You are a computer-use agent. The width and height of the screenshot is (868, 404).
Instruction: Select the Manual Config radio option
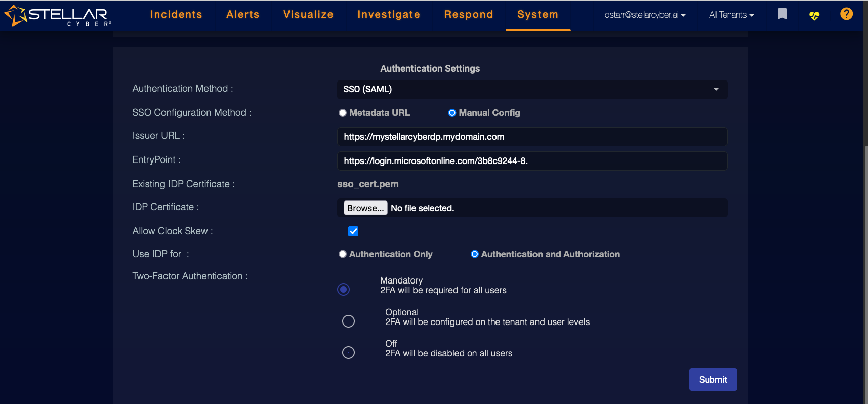pyautogui.click(x=452, y=113)
